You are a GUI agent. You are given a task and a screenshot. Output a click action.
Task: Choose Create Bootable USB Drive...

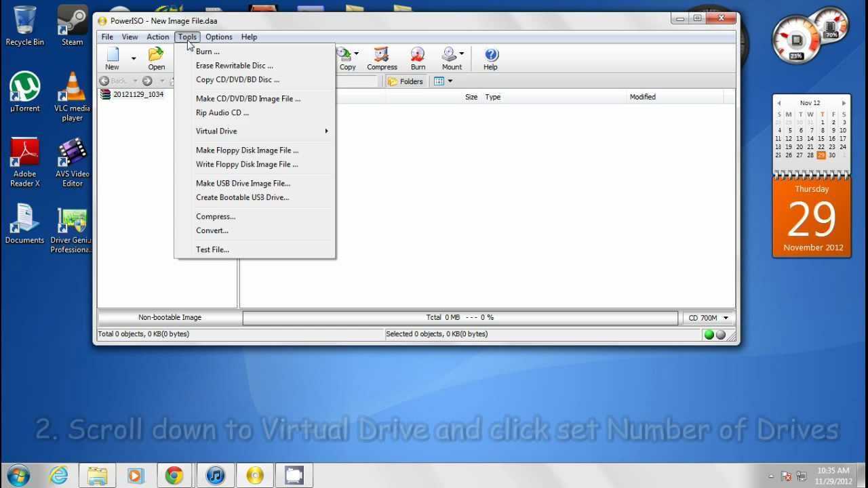click(254, 198)
